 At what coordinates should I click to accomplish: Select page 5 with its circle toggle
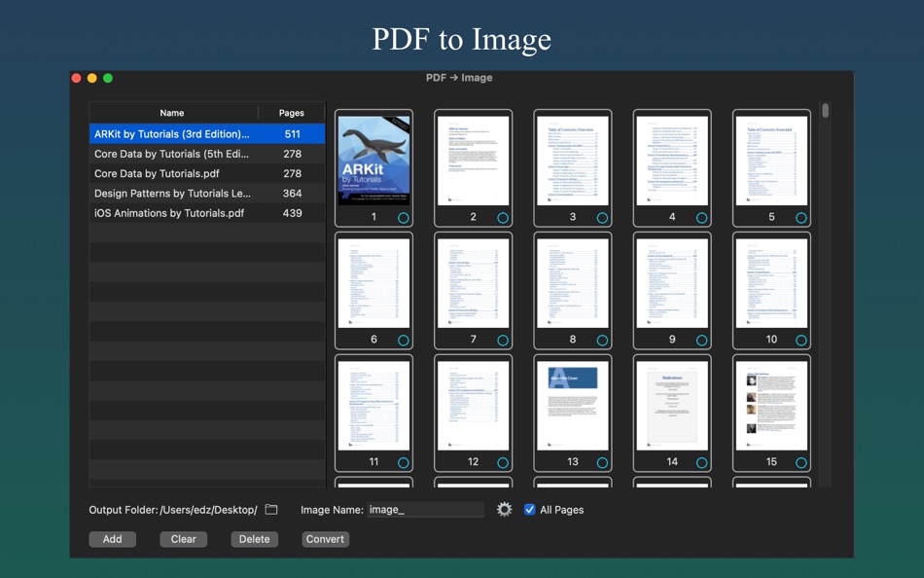tap(801, 218)
